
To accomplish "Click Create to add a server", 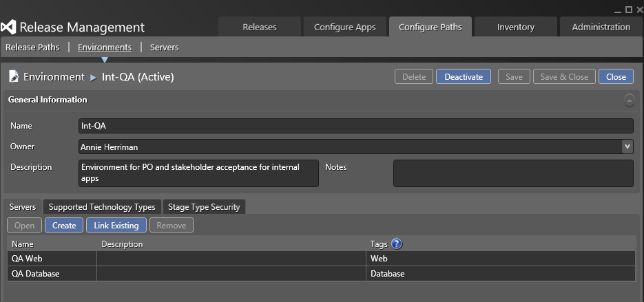I will pos(64,225).
